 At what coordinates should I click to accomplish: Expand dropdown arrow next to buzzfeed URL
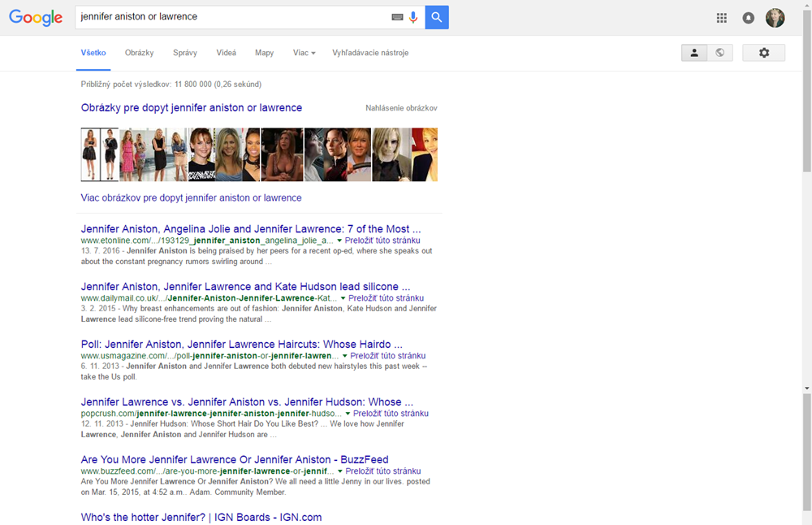[x=340, y=471]
